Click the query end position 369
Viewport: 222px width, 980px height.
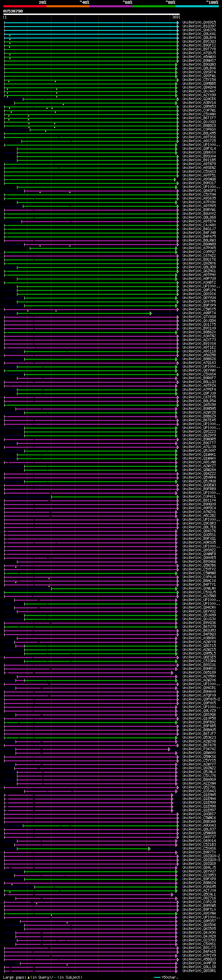pyautogui.click(x=175, y=17)
